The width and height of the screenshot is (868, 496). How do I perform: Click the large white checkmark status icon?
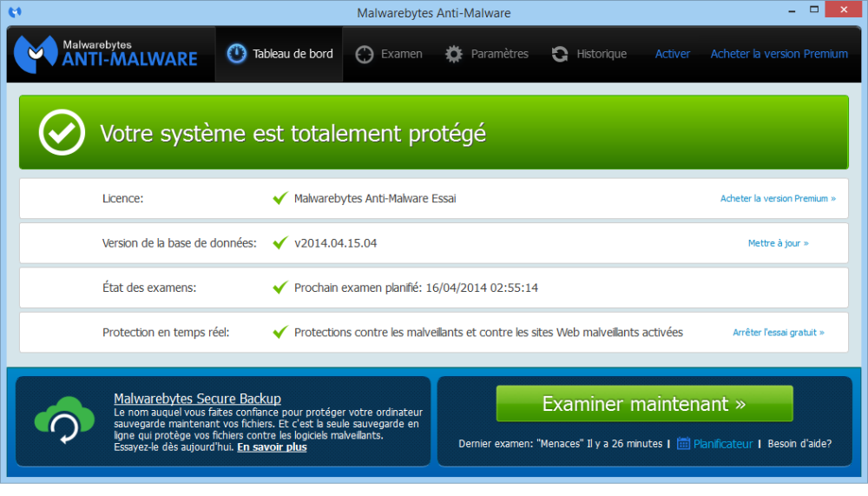[62, 132]
